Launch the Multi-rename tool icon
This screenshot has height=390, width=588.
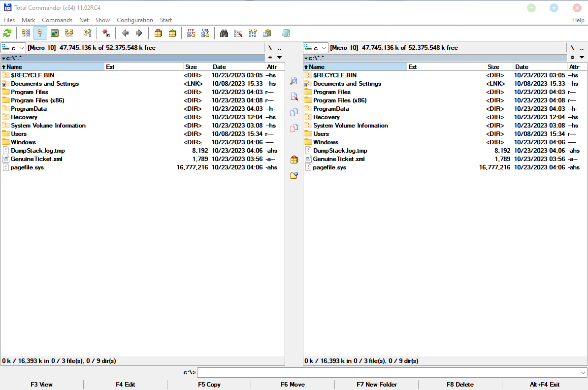238,33
